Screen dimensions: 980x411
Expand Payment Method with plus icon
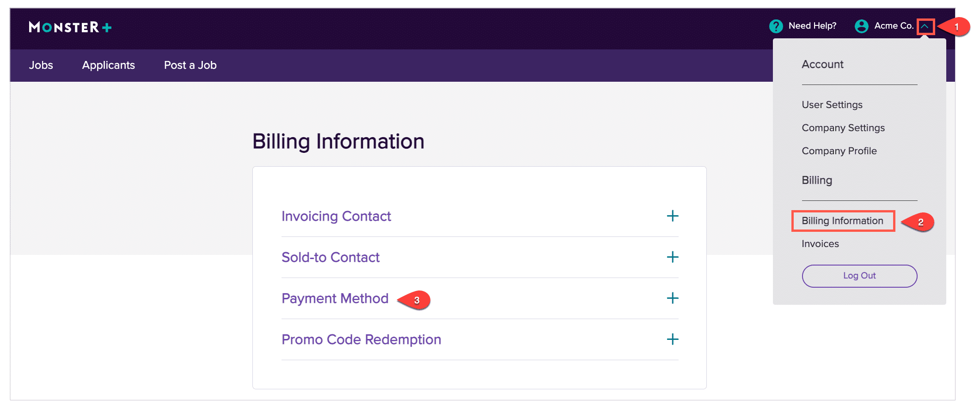point(673,298)
